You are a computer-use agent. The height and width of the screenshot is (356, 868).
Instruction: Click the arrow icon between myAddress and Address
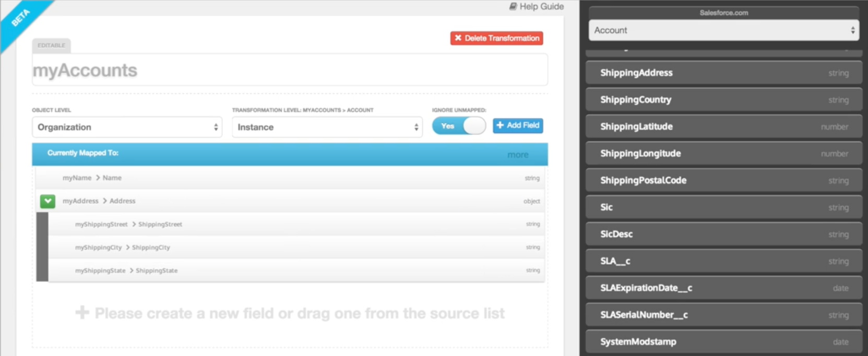(x=104, y=201)
